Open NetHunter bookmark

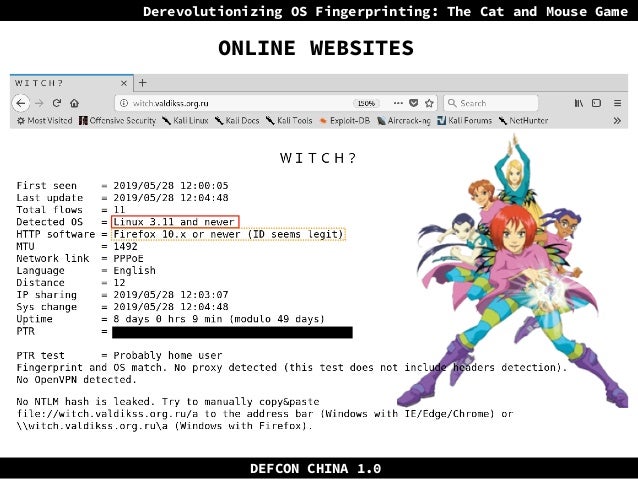point(523,120)
